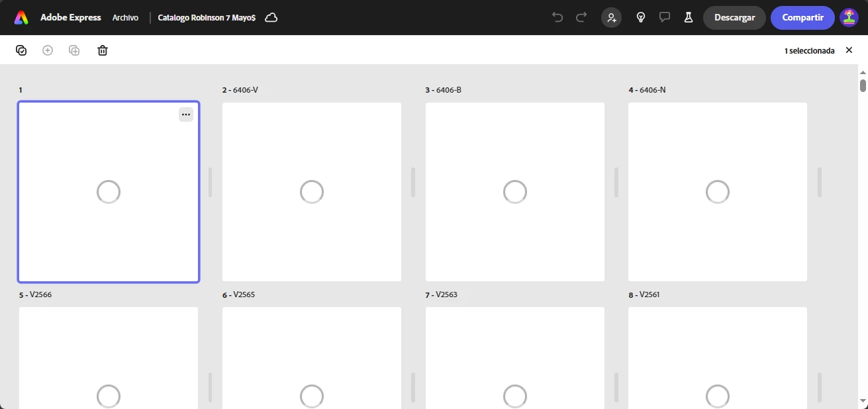This screenshot has height=409, width=868.
Task: Select the 2 - 6406-V page thumbnail
Action: [x=312, y=192]
